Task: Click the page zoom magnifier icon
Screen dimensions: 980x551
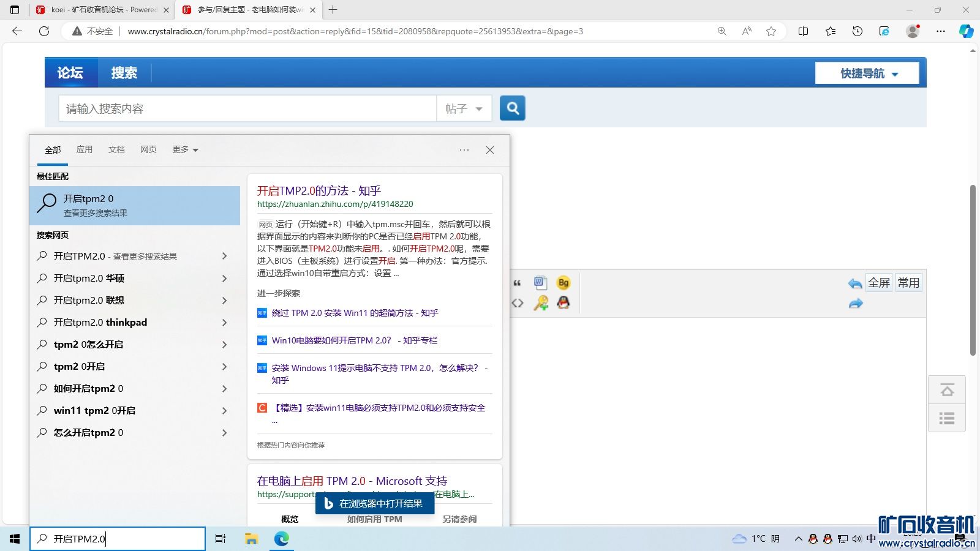Action: click(722, 31)
